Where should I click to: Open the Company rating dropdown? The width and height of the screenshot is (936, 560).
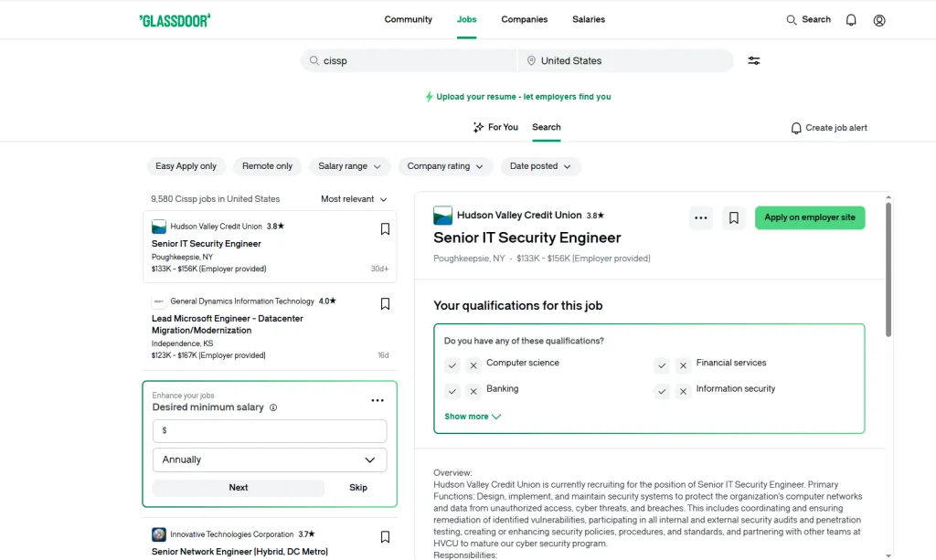445,166
